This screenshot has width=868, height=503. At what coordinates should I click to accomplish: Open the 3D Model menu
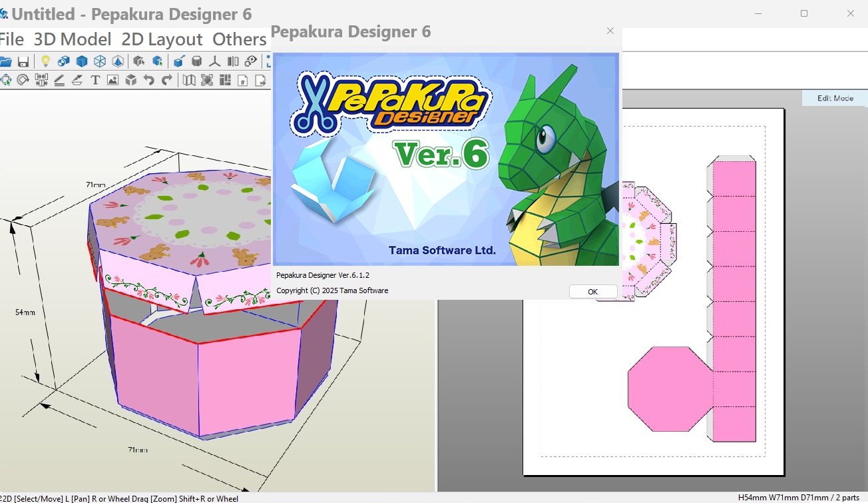(x=73, y=39)
